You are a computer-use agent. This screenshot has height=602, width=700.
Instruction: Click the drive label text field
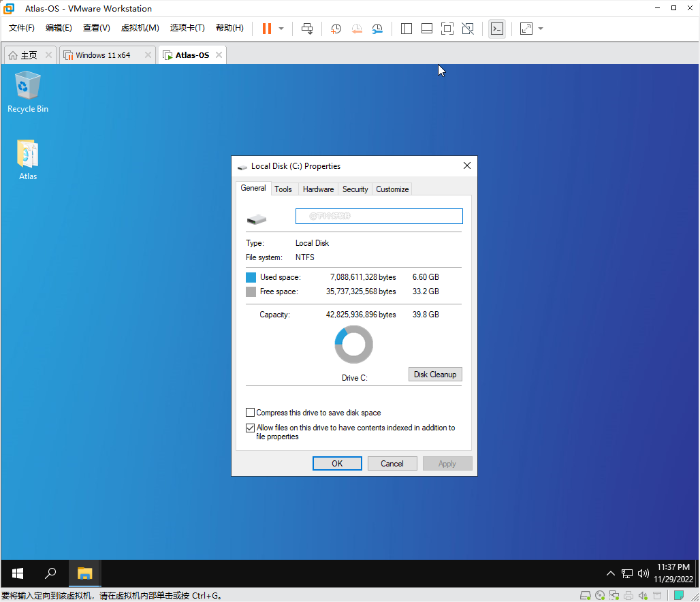379,217
